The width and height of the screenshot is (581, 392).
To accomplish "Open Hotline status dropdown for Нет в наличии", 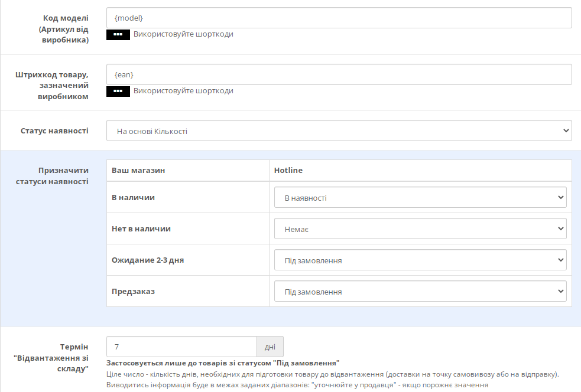I will 420,228.
